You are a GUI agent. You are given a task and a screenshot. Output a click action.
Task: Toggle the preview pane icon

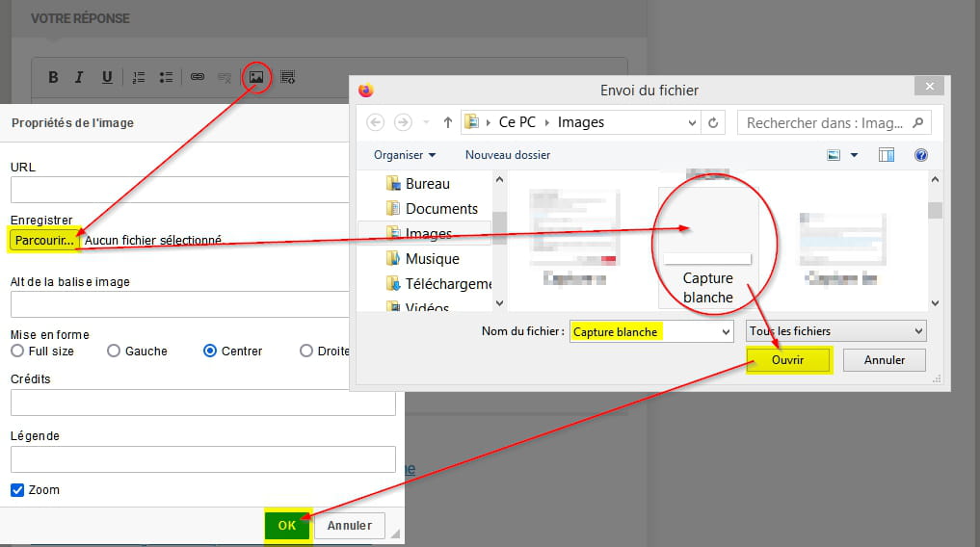(x=887, y=155)
